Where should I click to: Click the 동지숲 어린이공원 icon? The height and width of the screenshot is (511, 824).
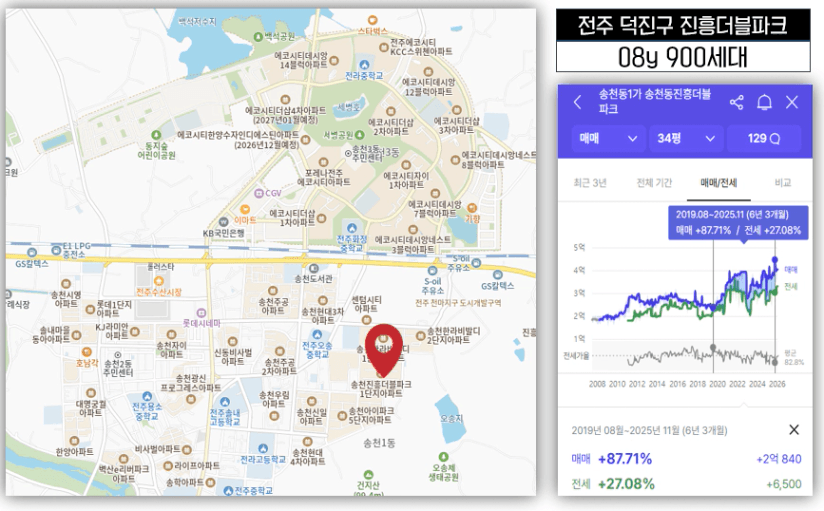(x=156, y=135)
